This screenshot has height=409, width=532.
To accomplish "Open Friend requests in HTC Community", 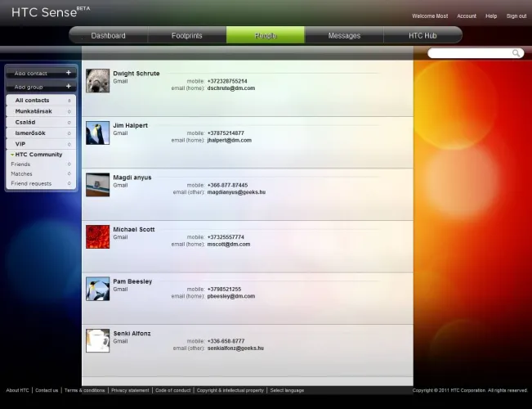I will [31, 183].
